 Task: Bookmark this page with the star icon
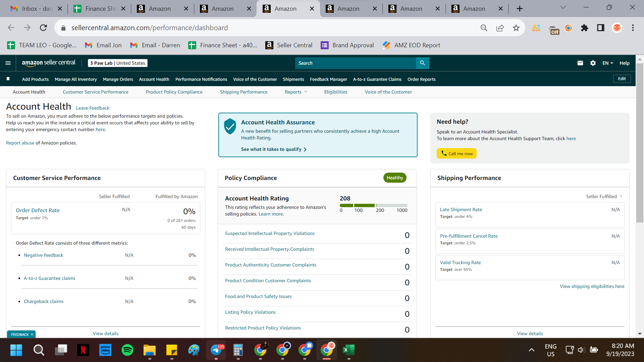click(x=516, y=28)
